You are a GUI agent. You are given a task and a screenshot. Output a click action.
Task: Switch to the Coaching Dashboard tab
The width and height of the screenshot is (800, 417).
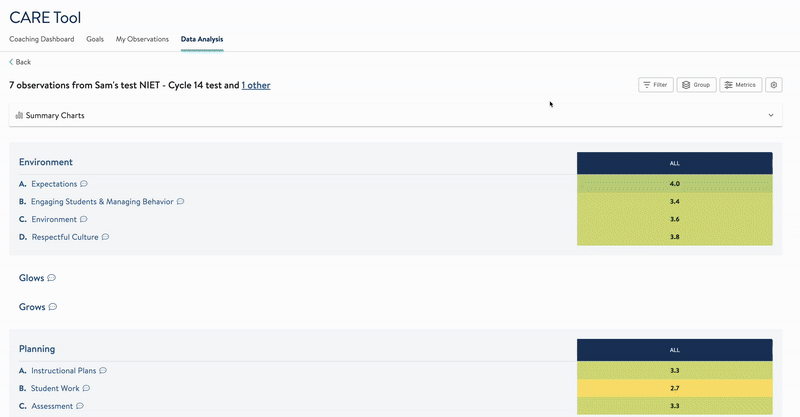(x=42, y=39)
